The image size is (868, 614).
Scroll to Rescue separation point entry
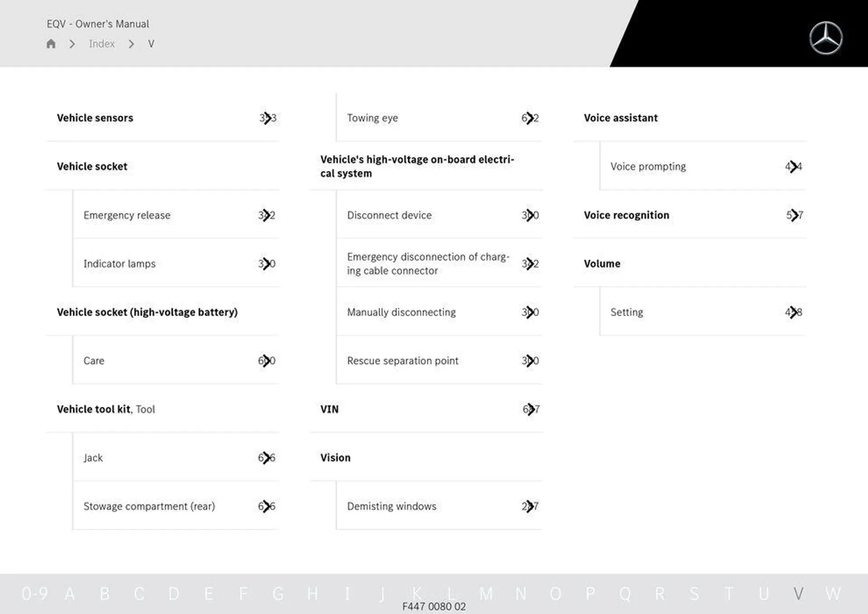402,359
